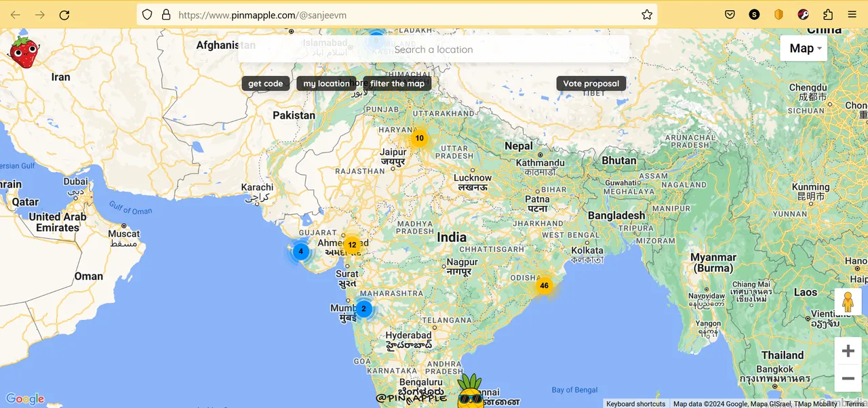
Task: Click the browser back arrow
Action: 16,14
